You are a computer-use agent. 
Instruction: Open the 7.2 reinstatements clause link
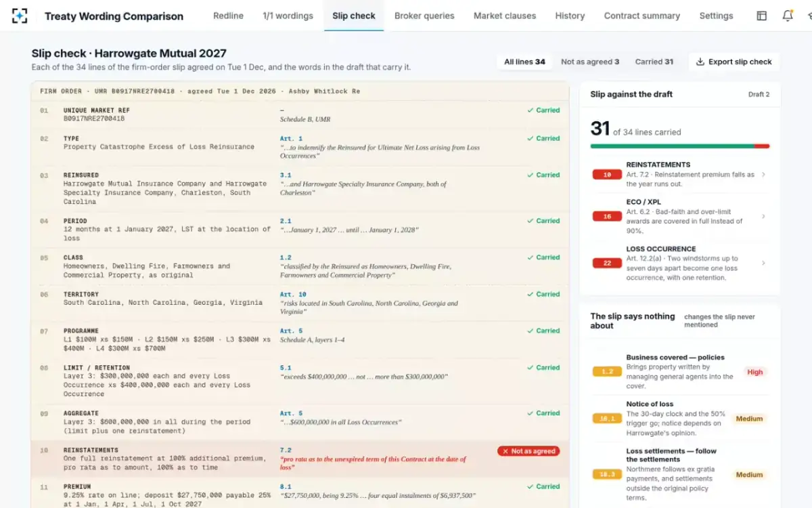(x=286, y=450)
